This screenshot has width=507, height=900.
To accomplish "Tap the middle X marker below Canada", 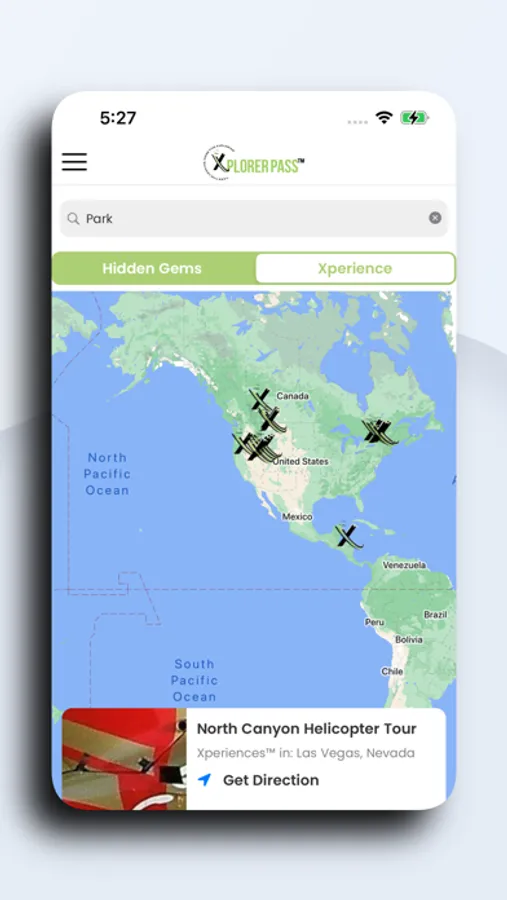I will click(x=272, y=420).
